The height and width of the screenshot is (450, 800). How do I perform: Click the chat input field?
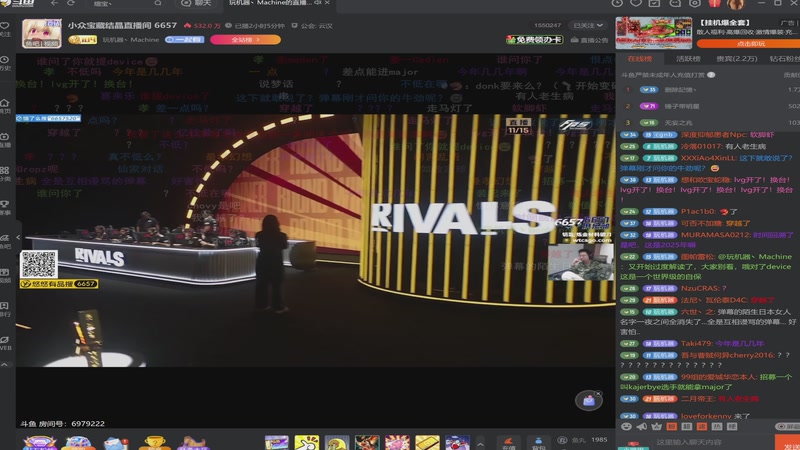point(712,442)
